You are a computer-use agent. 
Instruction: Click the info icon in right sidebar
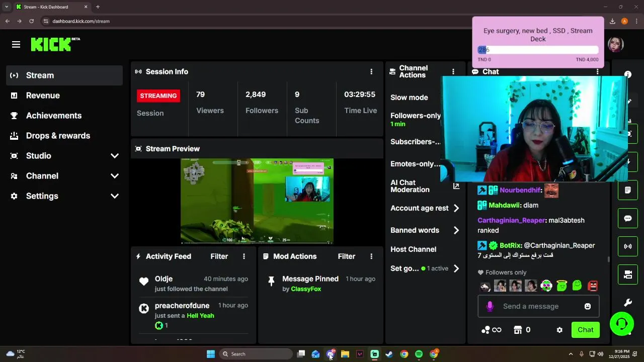coord(628,74)
